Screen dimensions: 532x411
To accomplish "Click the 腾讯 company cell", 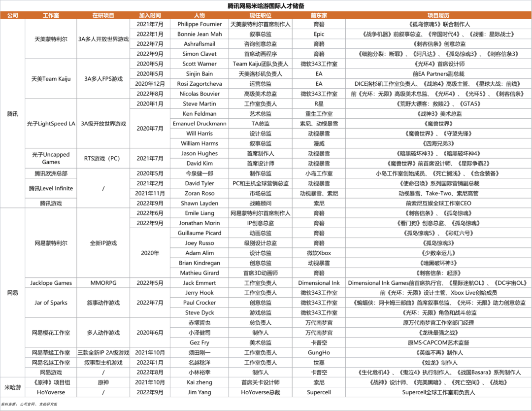I will tap(12, 114).
